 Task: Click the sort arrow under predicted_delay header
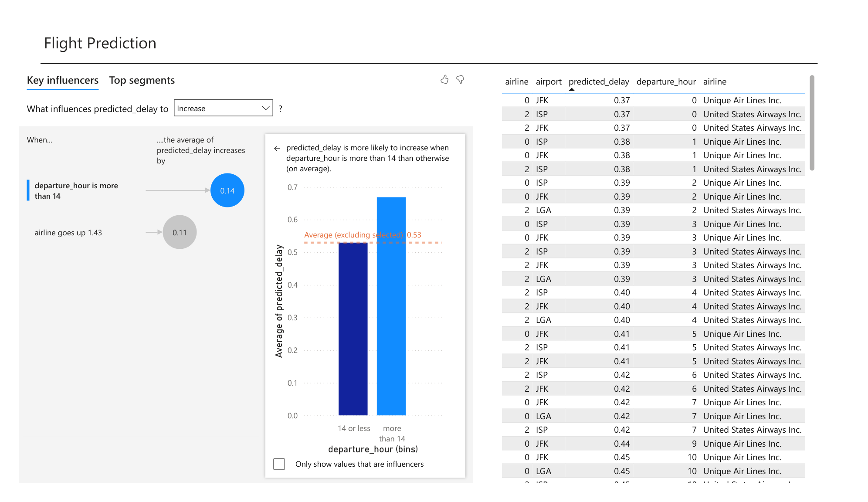[572, 89]
